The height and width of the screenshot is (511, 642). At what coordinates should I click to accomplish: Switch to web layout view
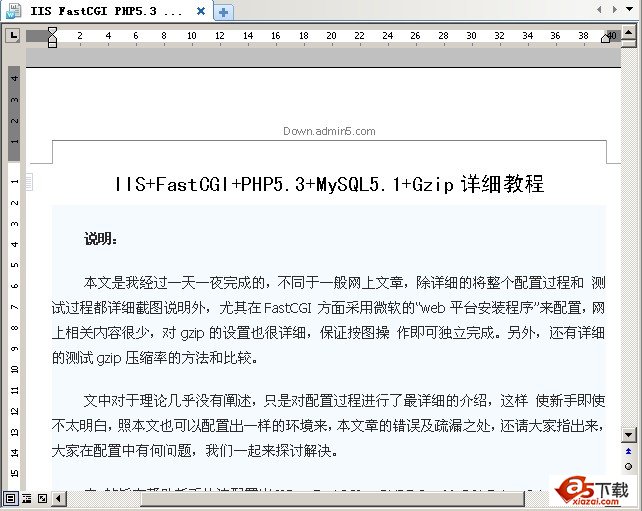pos(42,498)
